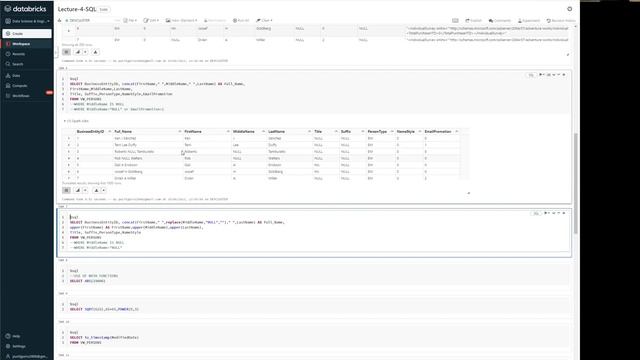Click the keyboard shortcuts icon
640x360 pixels.
click(455, 20)
